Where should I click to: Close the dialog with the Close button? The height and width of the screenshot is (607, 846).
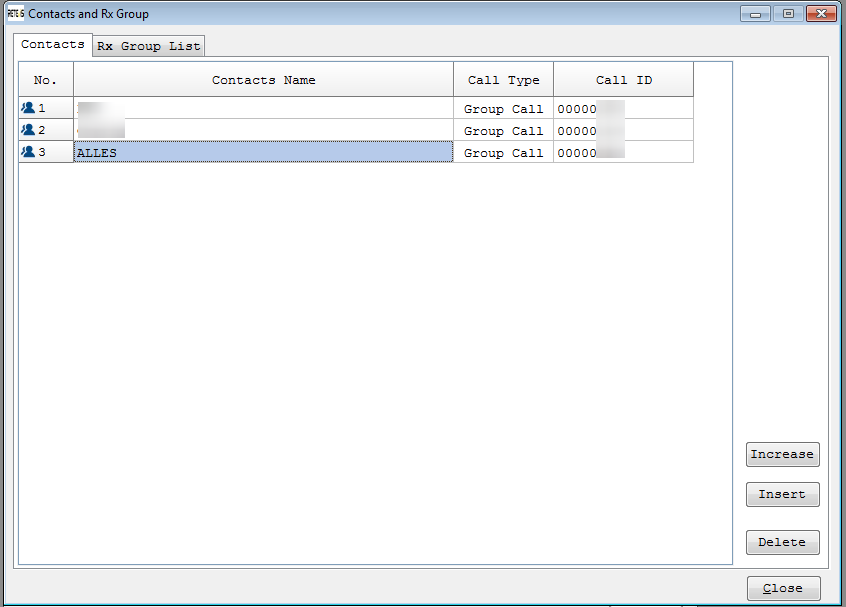coord(783,589)
